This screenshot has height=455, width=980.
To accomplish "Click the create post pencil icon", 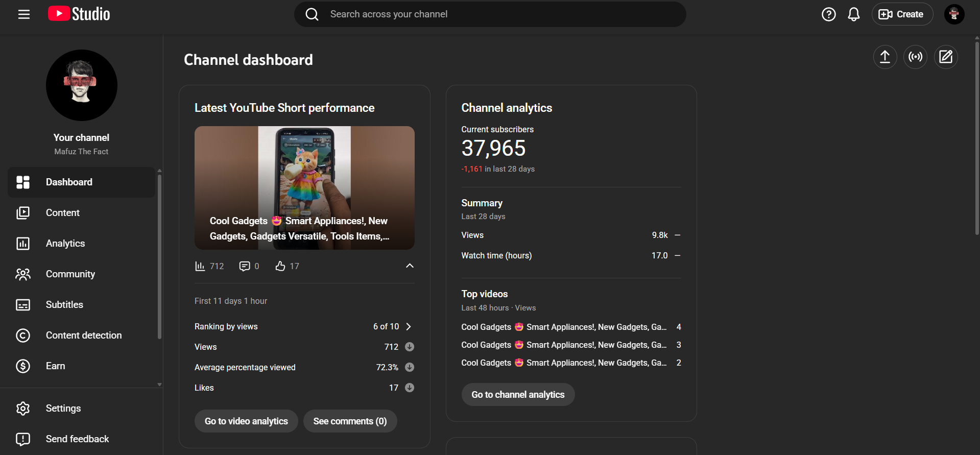I will (945, 57).
